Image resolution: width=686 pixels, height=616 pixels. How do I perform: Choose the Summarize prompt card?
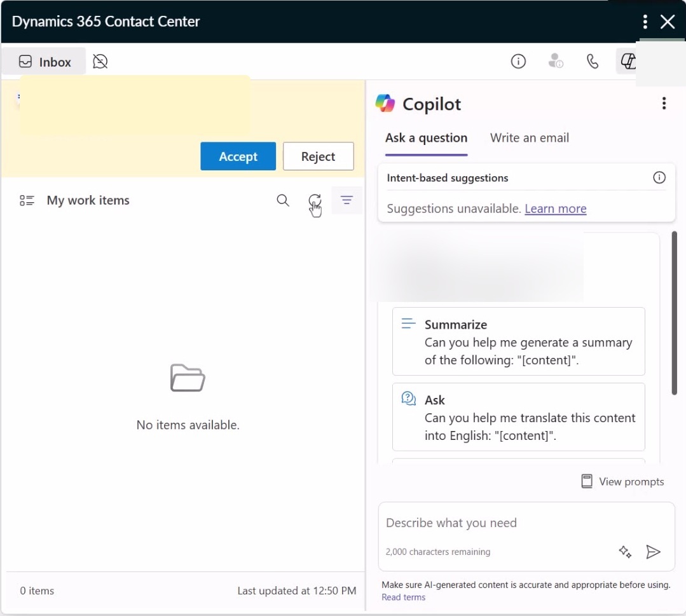[x=518, y=341]
